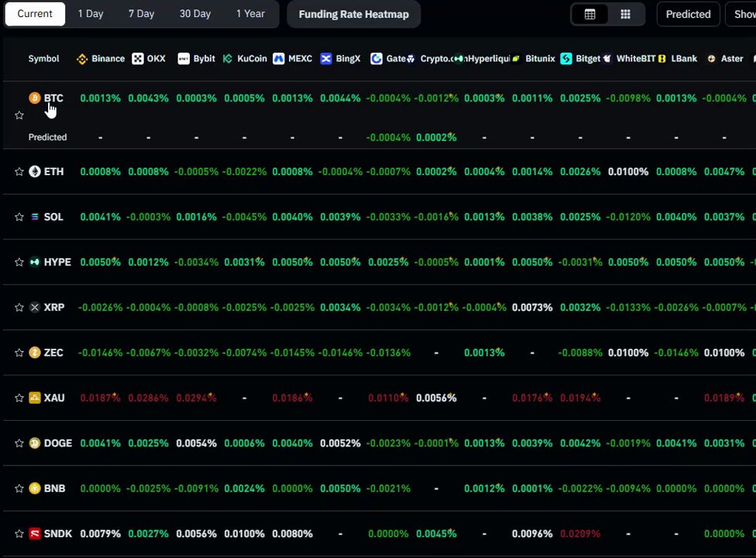This screenshot has height=558, width=756.
Task: Switch to grid view icon
Action: [x=625, y=15]
